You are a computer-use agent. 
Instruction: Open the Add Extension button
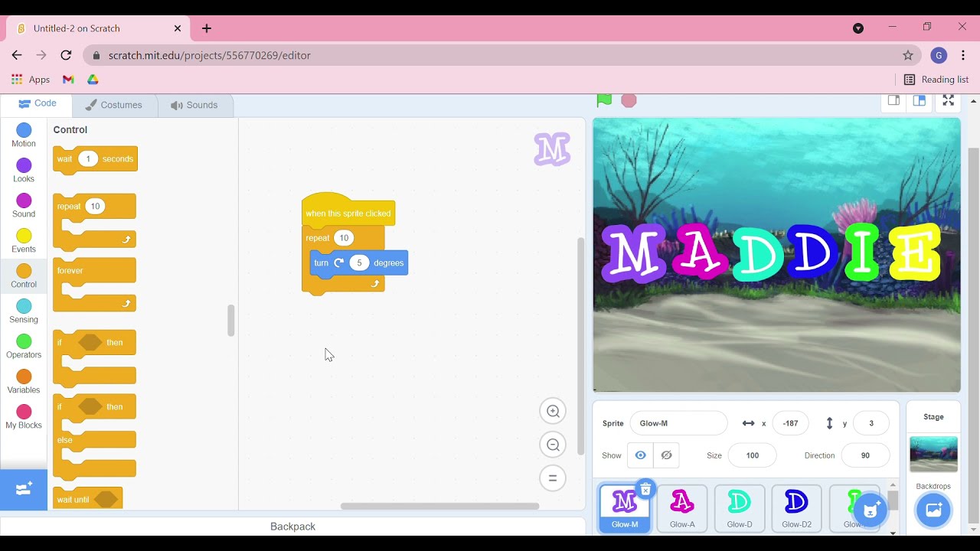click(24, 489)
